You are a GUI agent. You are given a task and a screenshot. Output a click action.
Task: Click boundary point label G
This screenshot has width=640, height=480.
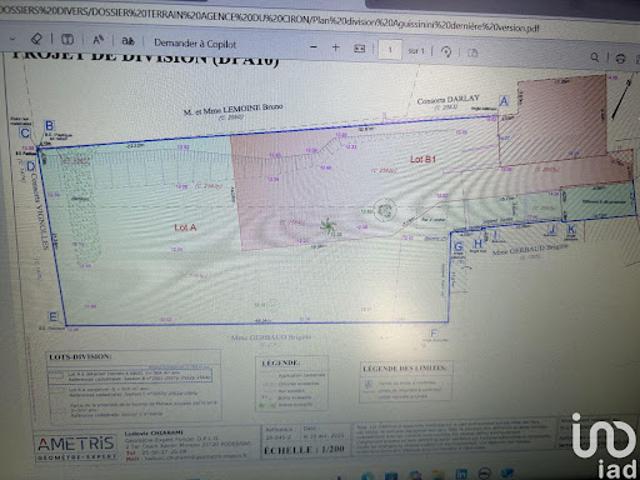pyautogui.click(x=458, y=247)
